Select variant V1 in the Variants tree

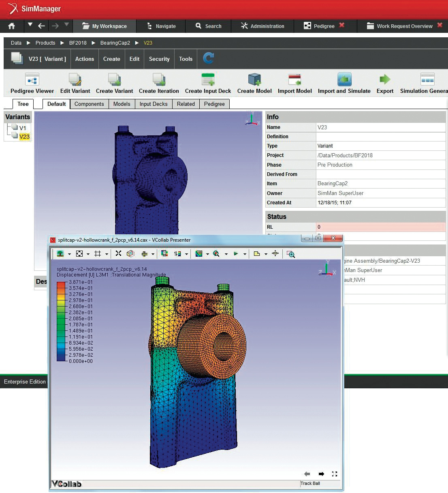22,128
